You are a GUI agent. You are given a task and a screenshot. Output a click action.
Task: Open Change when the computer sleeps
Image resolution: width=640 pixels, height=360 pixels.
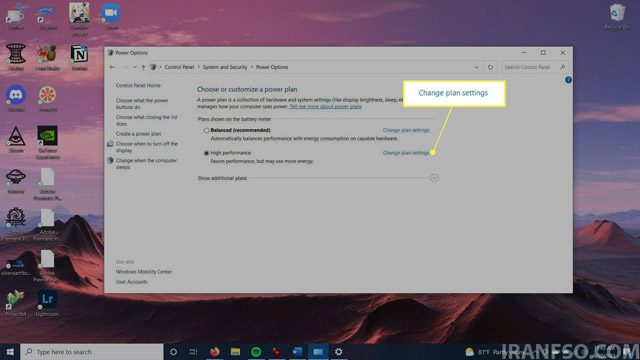(146, 164)
